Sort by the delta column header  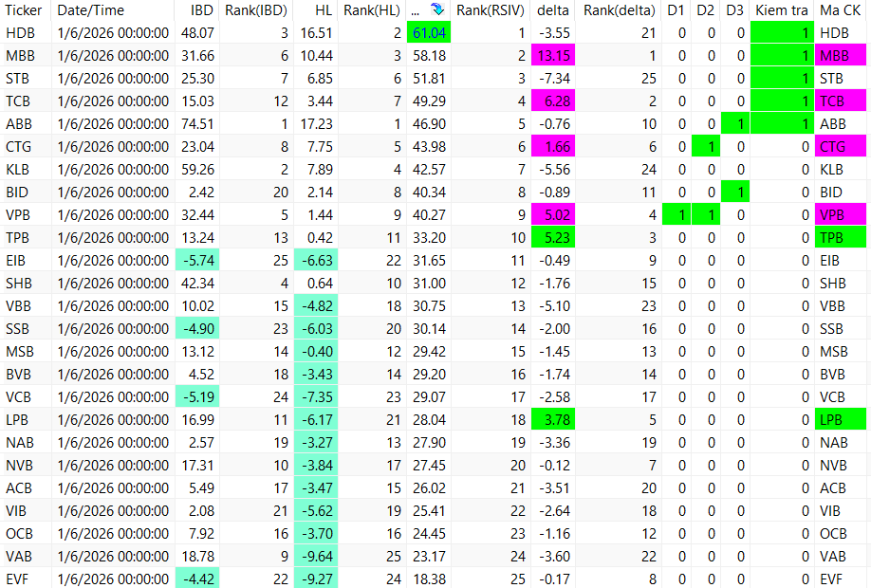(x=553, y=10)
